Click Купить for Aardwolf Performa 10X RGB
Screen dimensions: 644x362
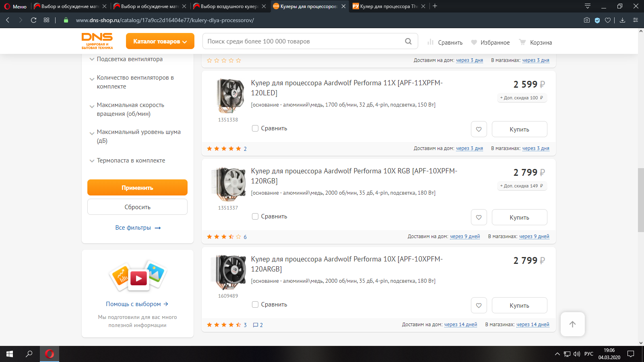pos(520,217)
